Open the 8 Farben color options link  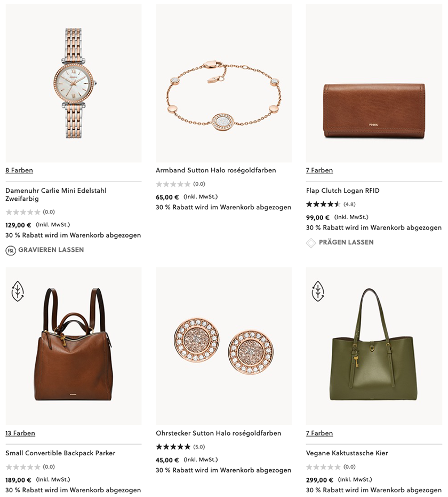(x=19, y=170)
